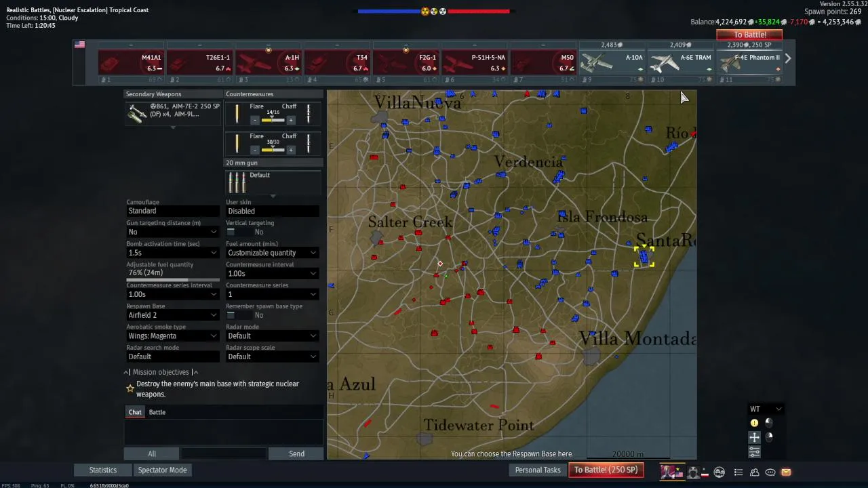868x488 pixels.
Task: Click the M41A1 tank slot
Action: [131, 62]
